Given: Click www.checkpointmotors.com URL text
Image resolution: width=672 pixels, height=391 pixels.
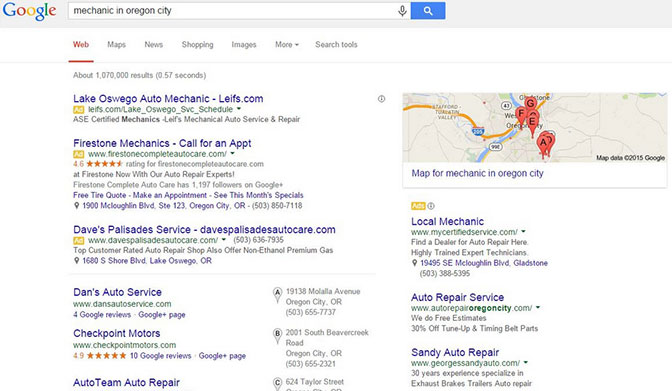Looking at the screenshot, I should [124, 345].
